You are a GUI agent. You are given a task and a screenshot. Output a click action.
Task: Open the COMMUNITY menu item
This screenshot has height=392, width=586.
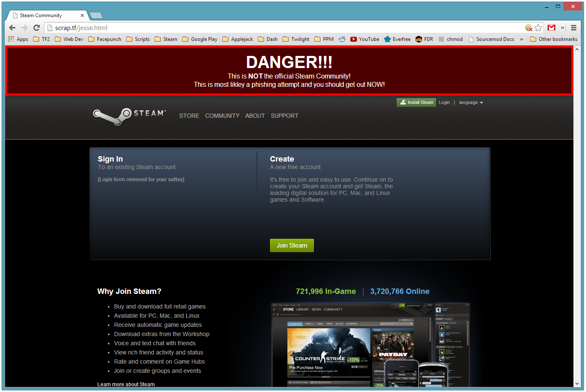pos(222,116)
